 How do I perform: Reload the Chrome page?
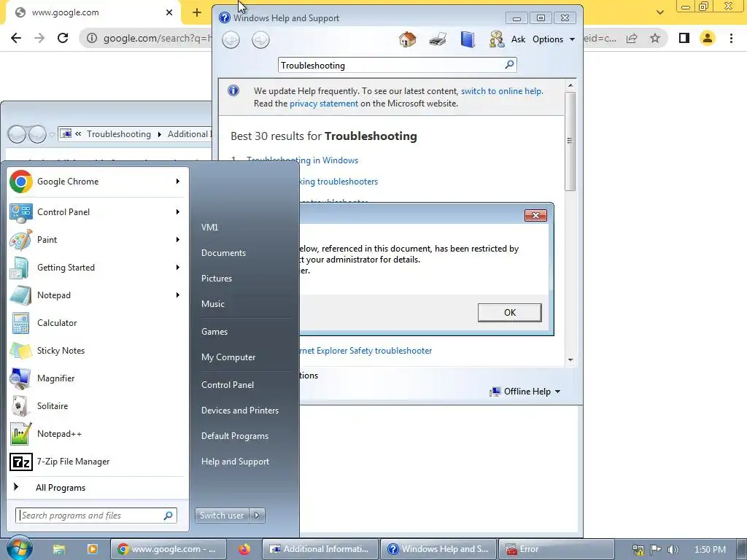click(x=63, y=38)
